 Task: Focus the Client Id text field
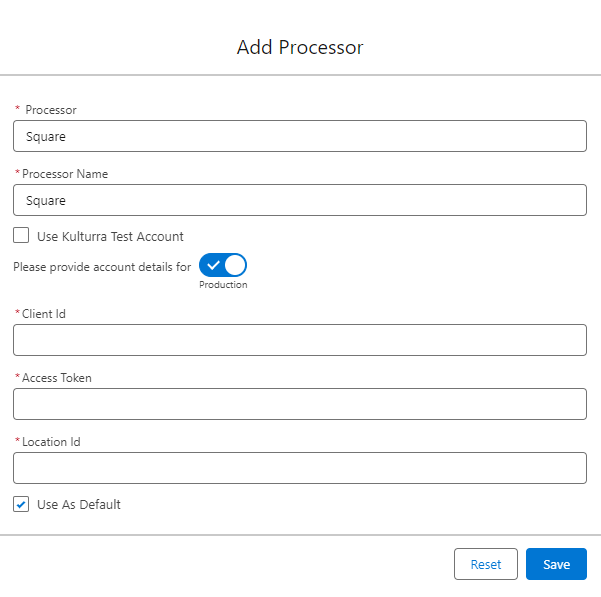point(299,340)
